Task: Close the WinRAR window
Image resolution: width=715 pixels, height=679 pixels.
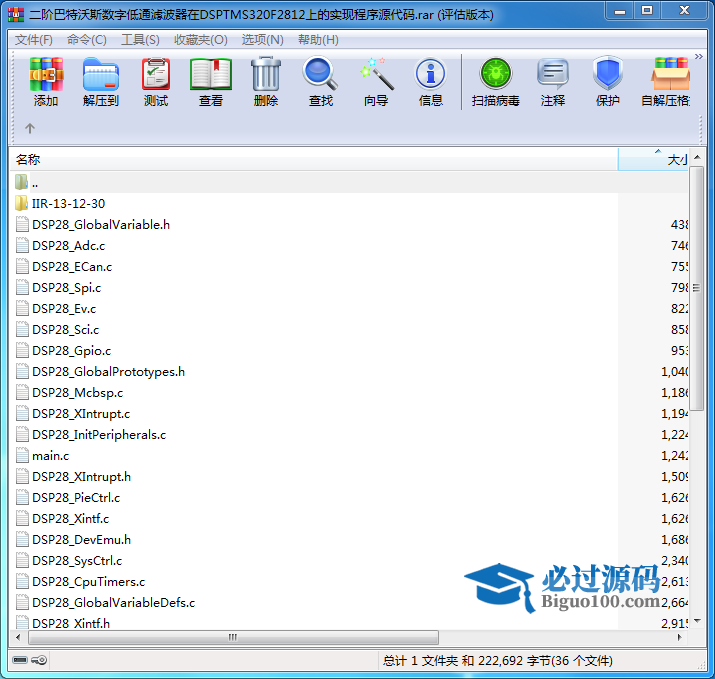Action: click(x=684, y=11)
